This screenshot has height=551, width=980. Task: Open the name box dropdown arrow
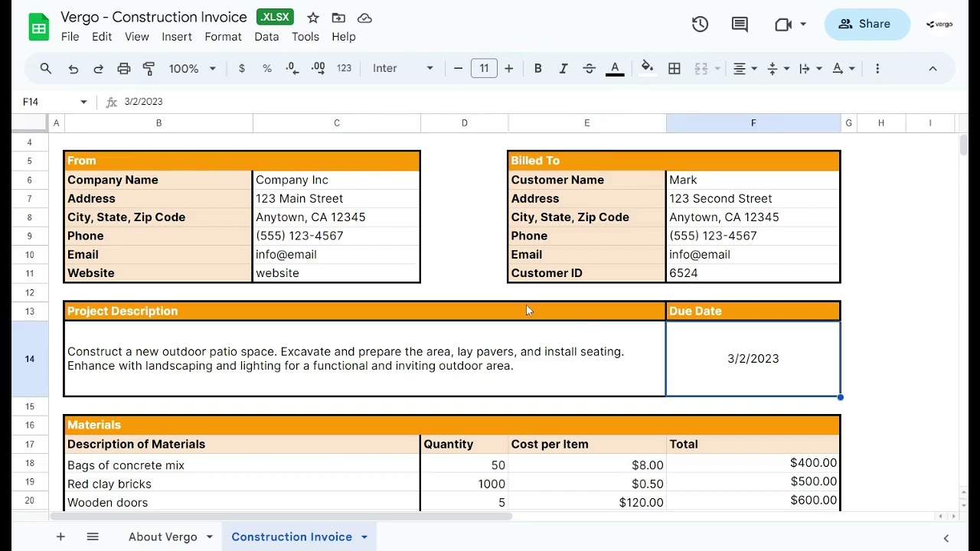coord(83,102)
